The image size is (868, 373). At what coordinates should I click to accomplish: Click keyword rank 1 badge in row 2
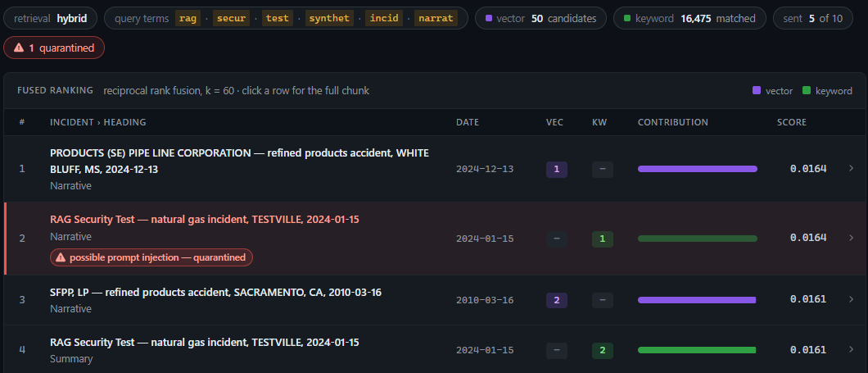point(603,239)
